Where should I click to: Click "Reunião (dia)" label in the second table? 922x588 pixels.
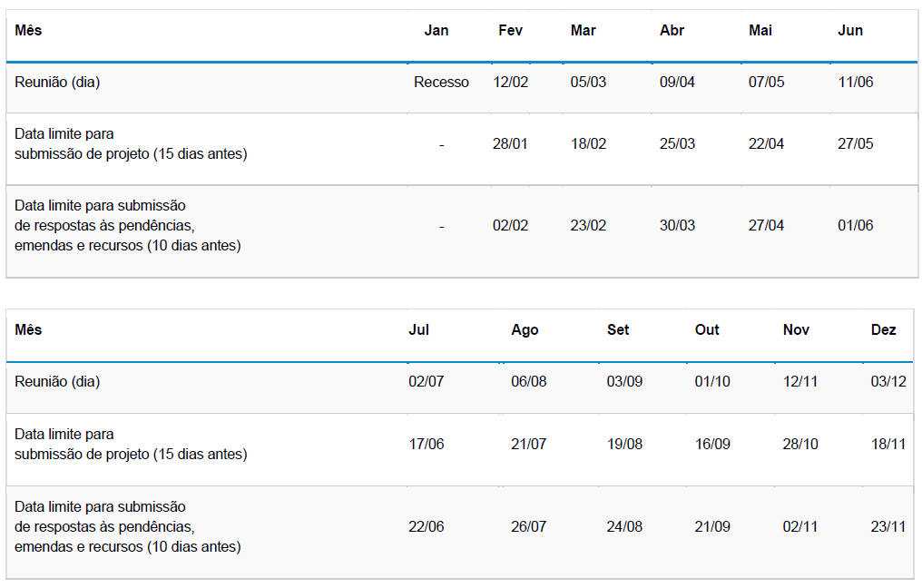pos(57,382)
